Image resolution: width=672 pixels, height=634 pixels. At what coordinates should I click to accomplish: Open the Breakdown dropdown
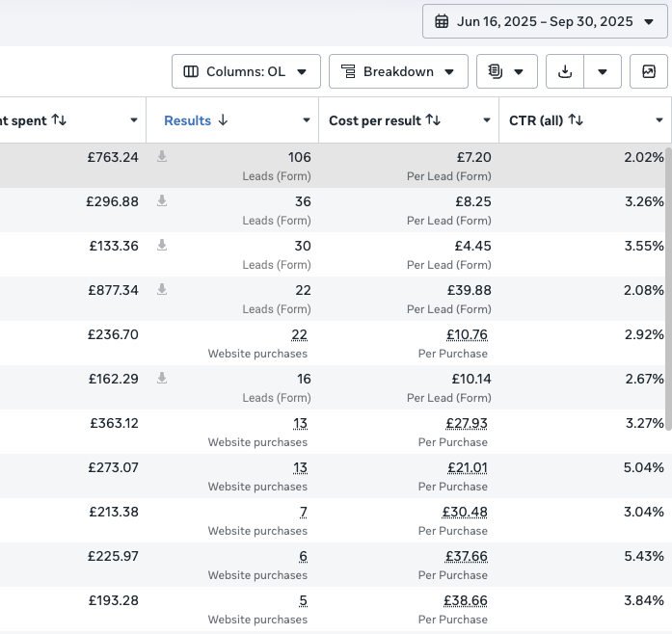[398, 71]
